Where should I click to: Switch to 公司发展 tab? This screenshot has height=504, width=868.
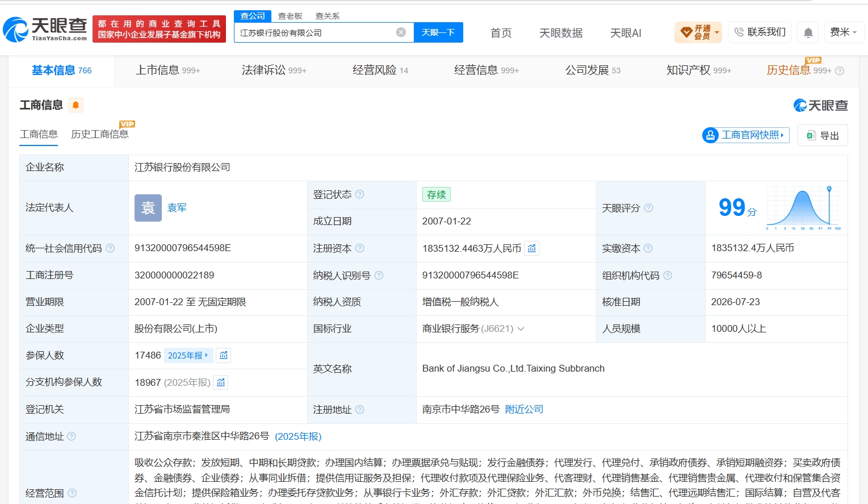pyautogui.click(x=593, y=70)
